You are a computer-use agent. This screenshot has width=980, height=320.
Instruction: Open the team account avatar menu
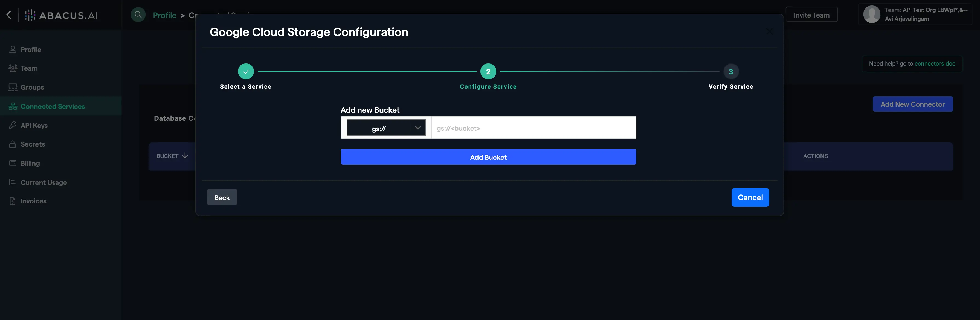coord(872,14)
